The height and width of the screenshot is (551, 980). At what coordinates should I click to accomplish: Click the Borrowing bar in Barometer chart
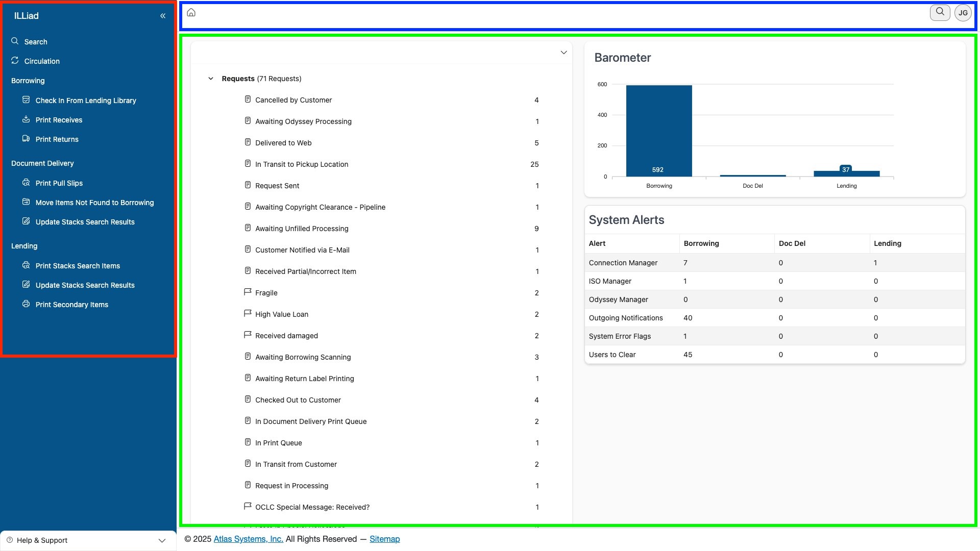659,131
